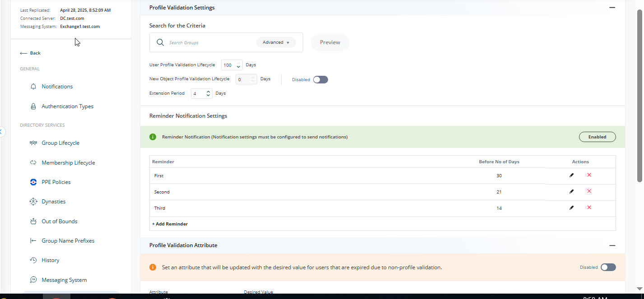
Task: Select the Membership Lifecycle icon
Action: [x=33, y=162]
